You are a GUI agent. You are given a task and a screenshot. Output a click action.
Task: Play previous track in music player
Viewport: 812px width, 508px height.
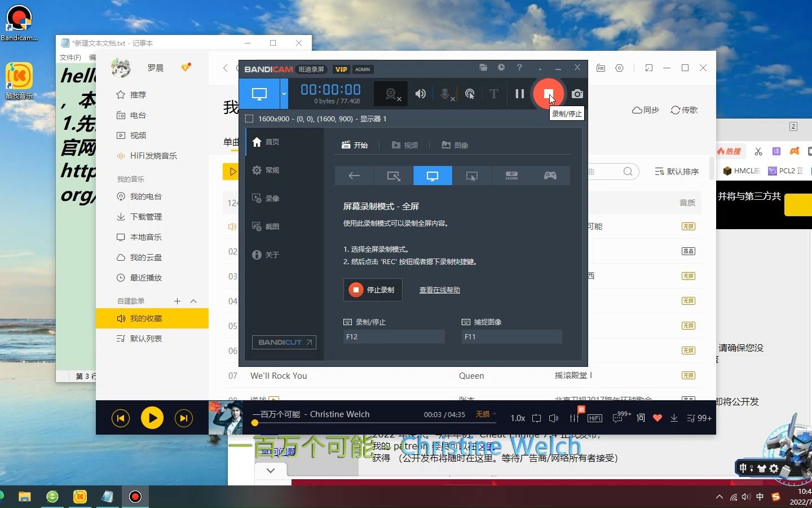pos(121,418)
